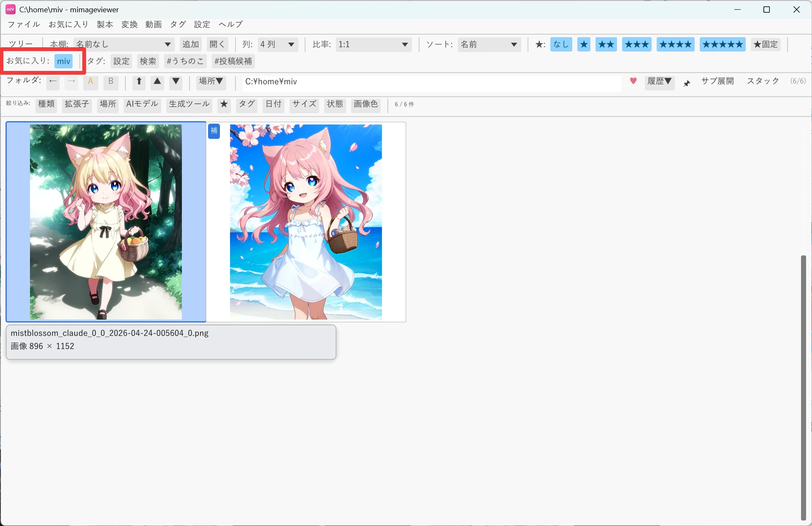Click the blue 補 badge on the second thumbnail
The height and width of the screenshot is (526, 812).
(214, 131)
